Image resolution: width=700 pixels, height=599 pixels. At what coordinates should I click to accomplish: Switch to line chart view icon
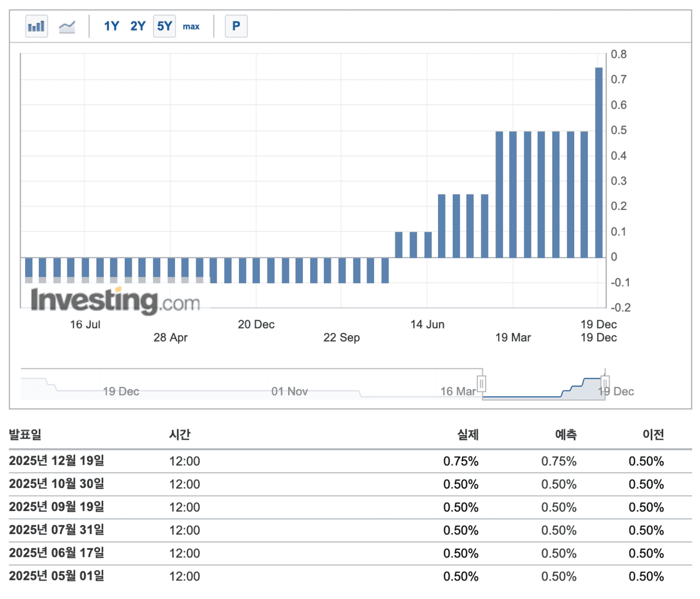pos(67,26)
